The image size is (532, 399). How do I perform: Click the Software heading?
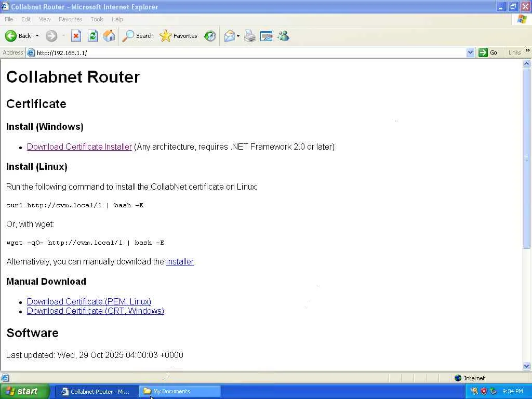point(32,333)
